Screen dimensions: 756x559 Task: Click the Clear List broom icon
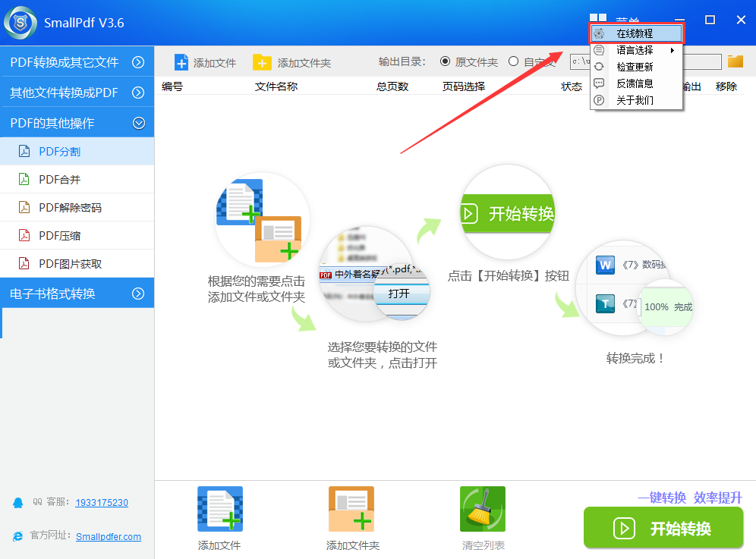click(x=482, y=509)
